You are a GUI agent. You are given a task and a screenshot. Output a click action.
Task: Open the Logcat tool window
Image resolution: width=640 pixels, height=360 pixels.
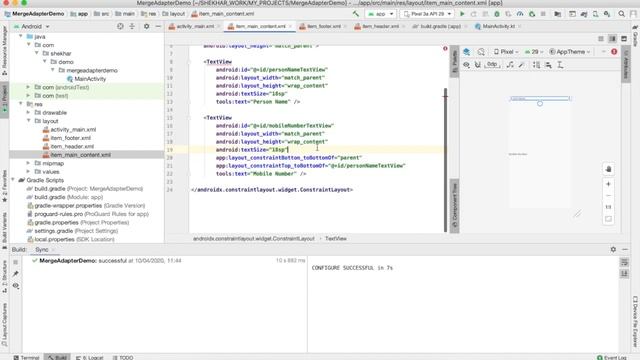tap(89, 357)
